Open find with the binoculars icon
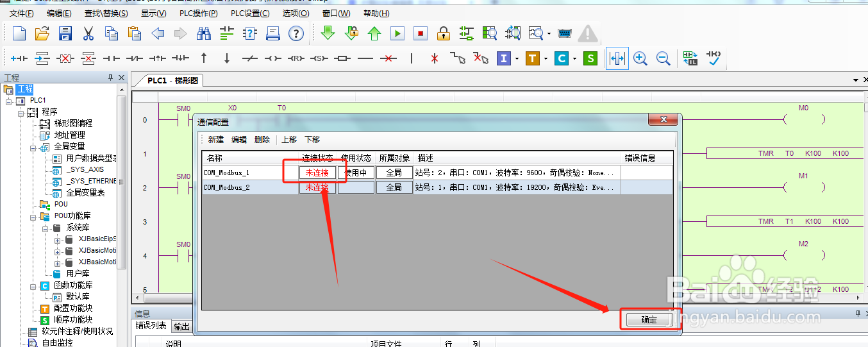 point(204,33)
